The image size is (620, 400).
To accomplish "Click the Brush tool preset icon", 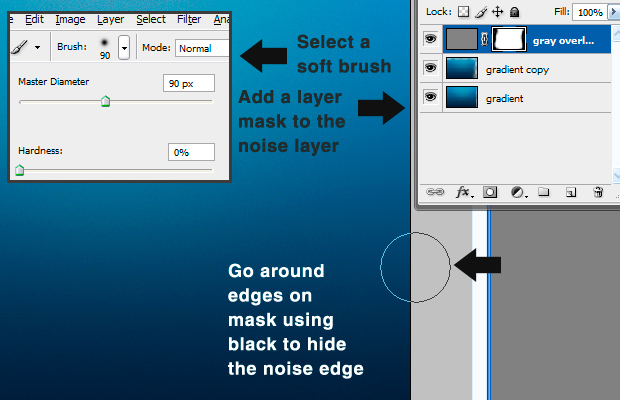I will coord(19,47).
